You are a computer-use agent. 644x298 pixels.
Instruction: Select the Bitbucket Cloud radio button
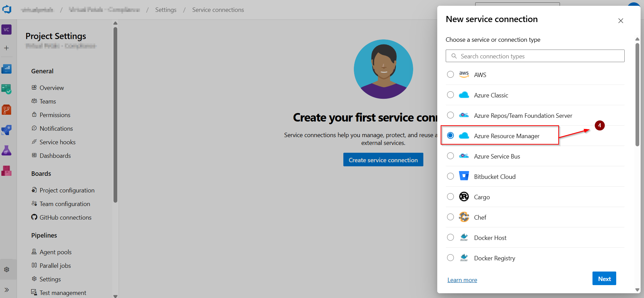tap(450, 176)
